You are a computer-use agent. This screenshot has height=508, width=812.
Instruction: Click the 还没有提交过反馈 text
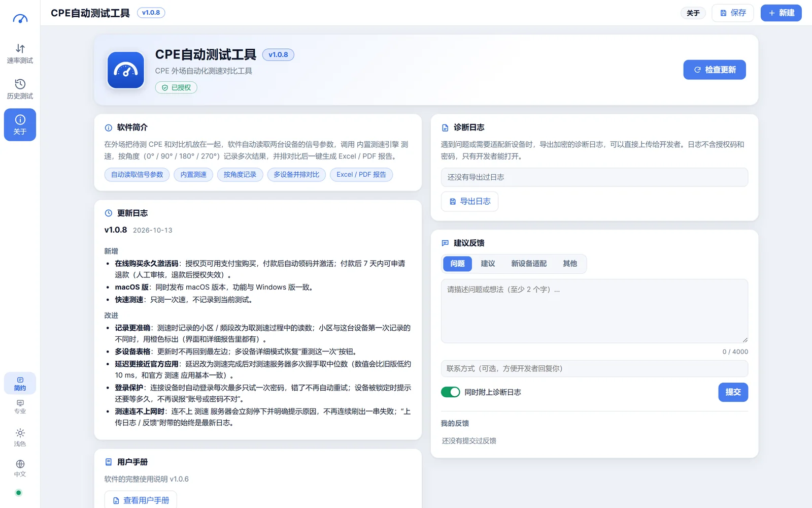click(x=469, y=441)
